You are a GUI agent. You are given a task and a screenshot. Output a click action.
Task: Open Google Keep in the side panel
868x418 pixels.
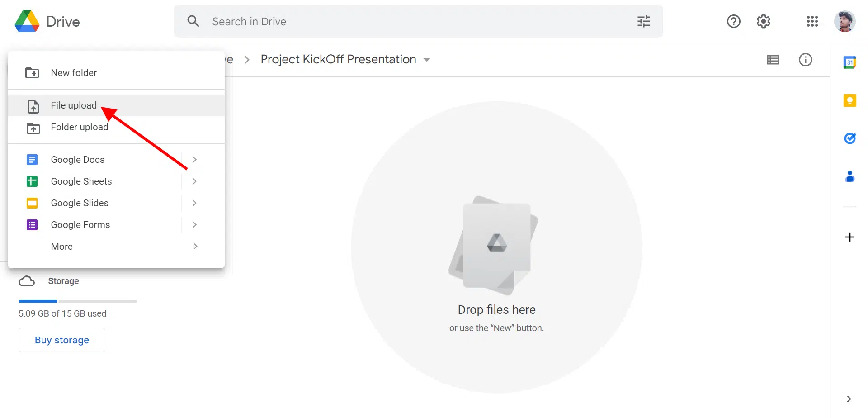pos(849,100)
